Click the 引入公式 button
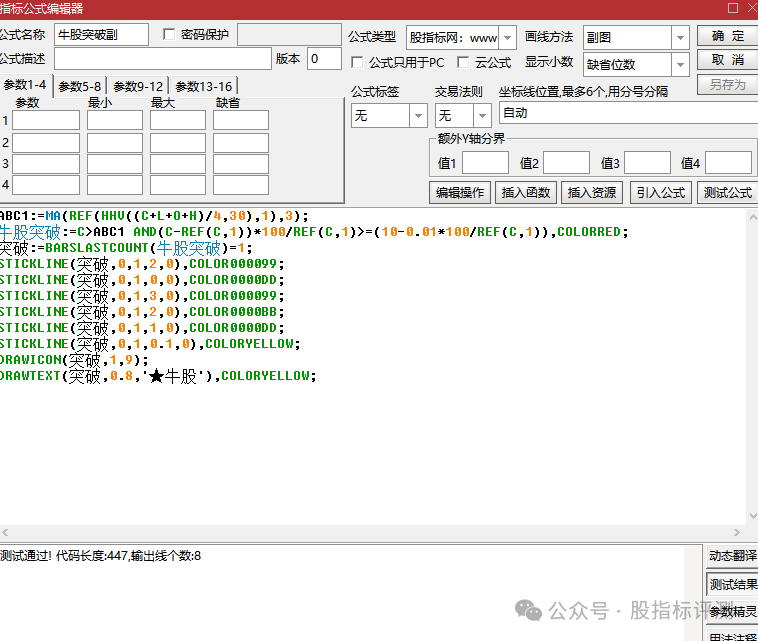Screen dimensions: 758x641 click(661, 193)
